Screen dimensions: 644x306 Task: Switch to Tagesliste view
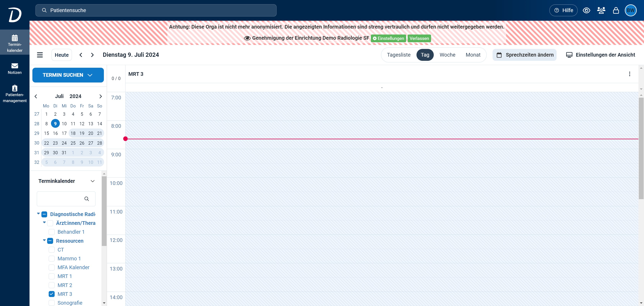click(x=398, y=55)
